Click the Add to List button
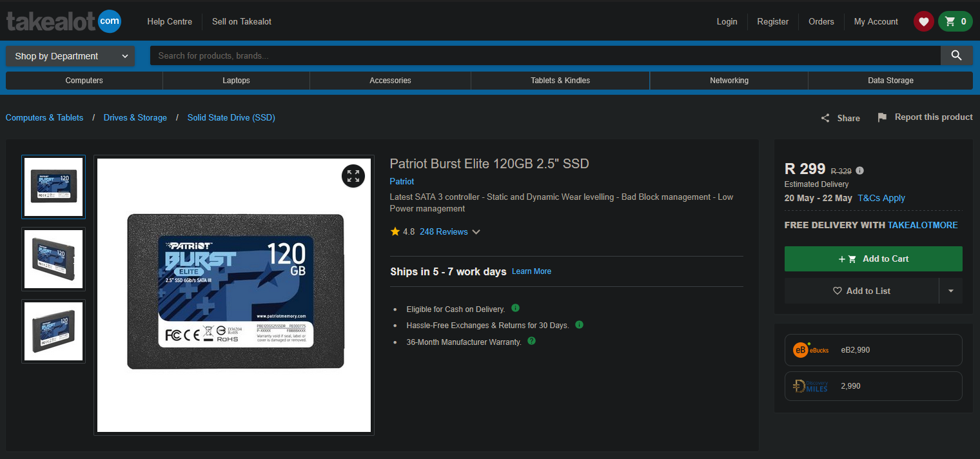This screenshot has width=980, height=459. click(861, 291)
